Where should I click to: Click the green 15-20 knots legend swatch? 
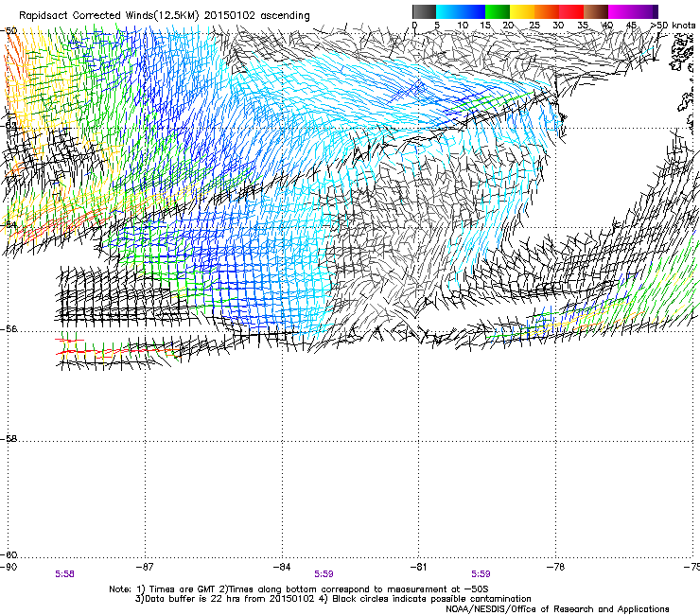[498, 11]
